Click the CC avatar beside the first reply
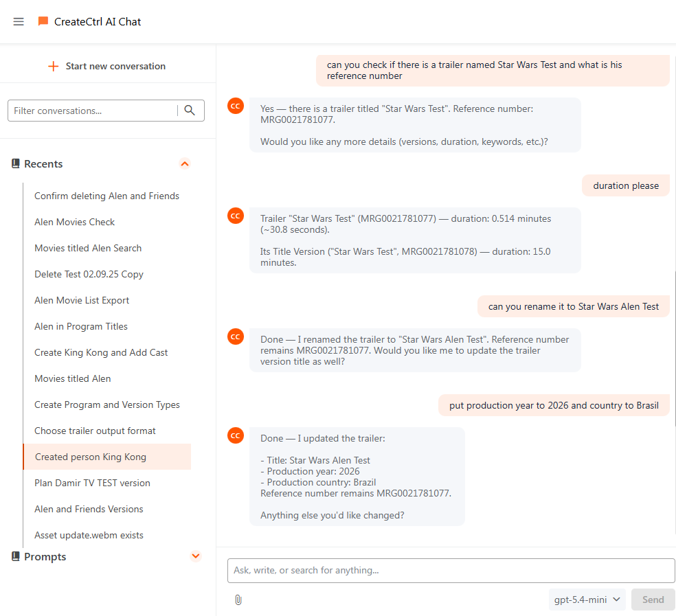Image resolution: width=676 pixels, height=616 pixels. [x=236, y=106]
